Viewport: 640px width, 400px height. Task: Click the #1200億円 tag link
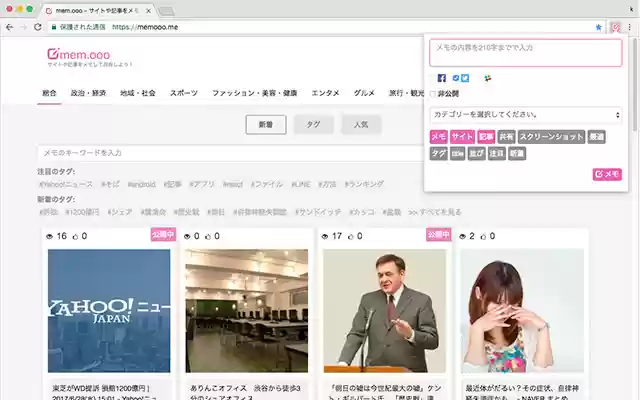(x=82, y=212)
